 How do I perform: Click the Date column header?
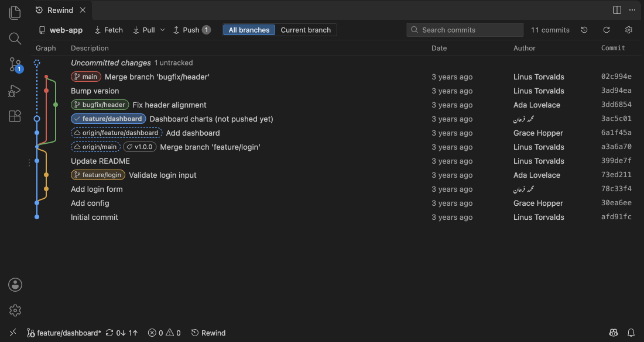(x=439, y=48)
